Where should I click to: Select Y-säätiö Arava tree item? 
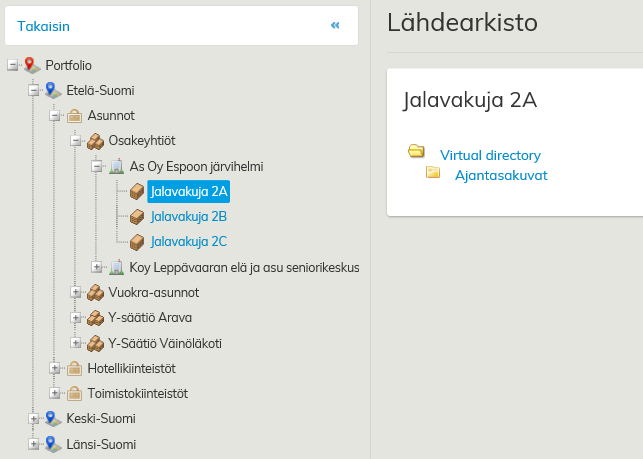point(150,318)
